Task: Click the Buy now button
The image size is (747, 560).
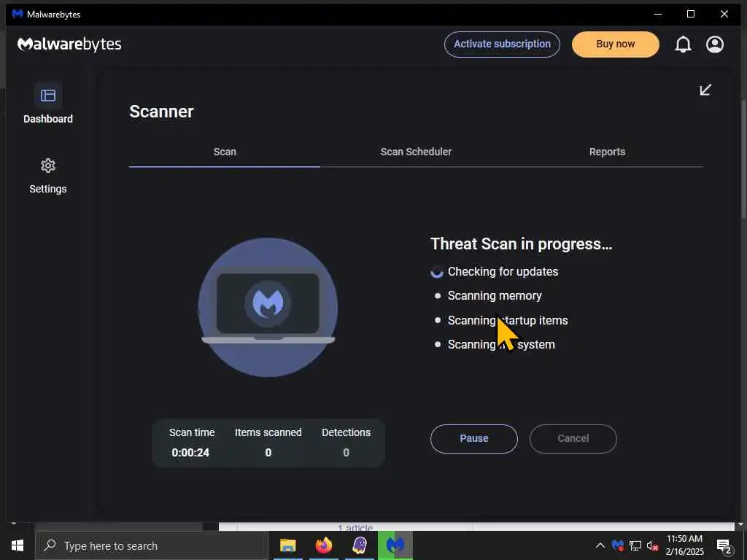Action: pos(616,44)
